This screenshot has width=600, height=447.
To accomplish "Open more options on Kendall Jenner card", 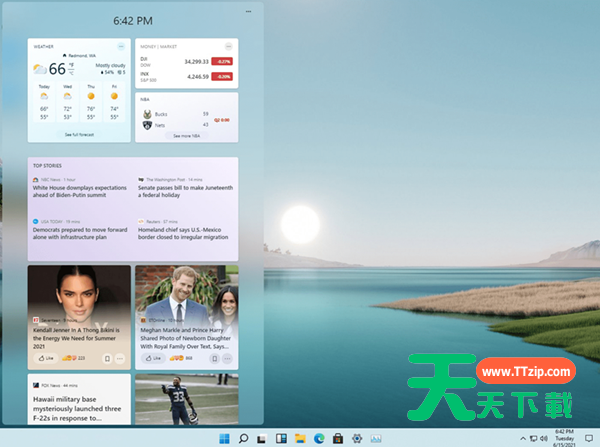I will 121,357.
